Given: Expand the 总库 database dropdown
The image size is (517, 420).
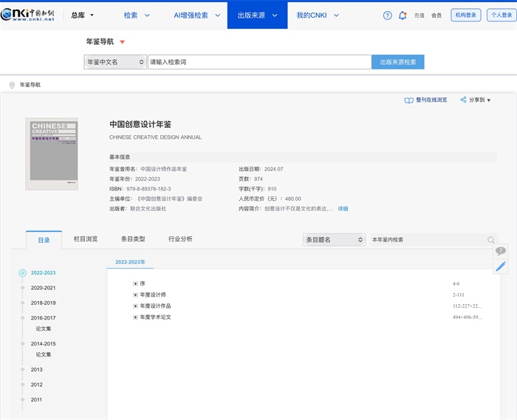Looking at the screenshot, I should click(82, 15).
